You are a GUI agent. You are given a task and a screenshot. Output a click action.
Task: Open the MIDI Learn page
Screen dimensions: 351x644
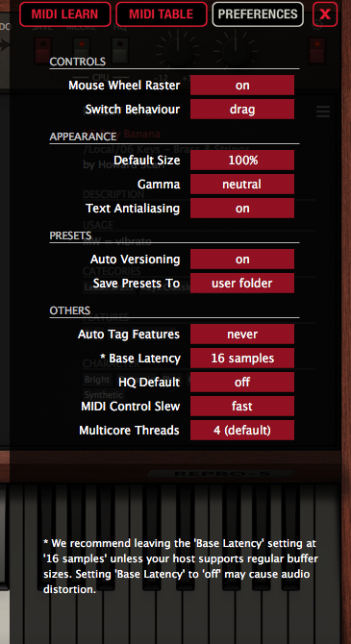click(65, 14)
